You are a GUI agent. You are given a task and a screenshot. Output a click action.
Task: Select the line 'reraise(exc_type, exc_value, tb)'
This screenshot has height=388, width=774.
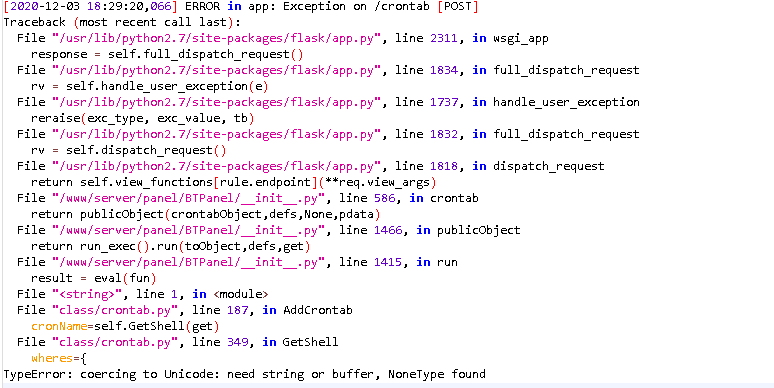pos(142,118)
